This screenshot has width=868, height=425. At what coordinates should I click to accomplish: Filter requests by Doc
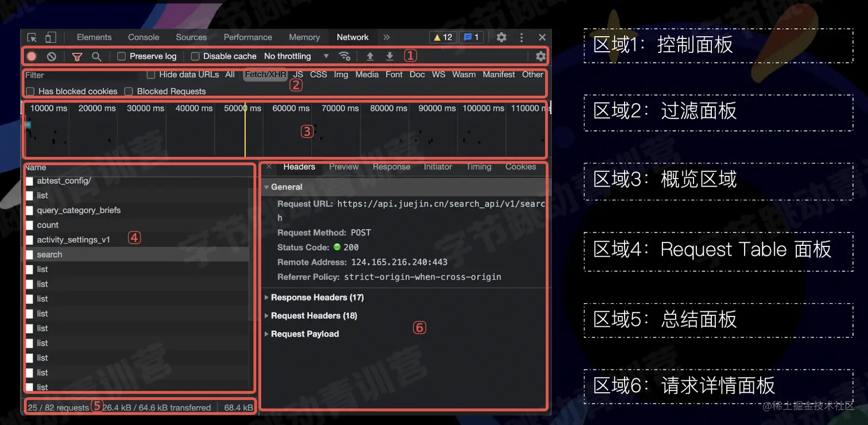point(417,75)
